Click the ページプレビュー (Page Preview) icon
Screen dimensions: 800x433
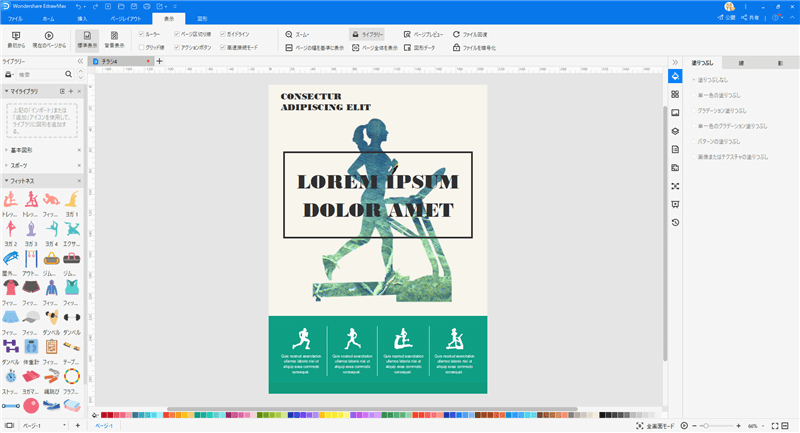click(406, 34)
